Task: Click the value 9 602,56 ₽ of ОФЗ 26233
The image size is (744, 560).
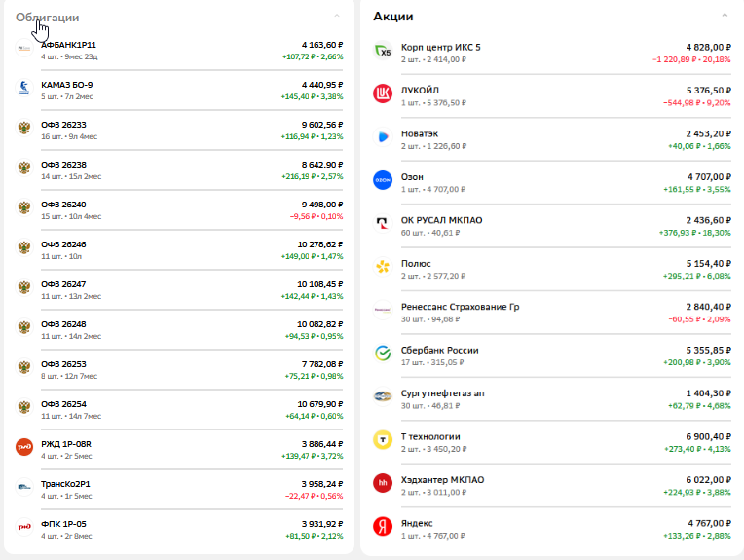Action: pyautogui.click(x=322, y=125)
